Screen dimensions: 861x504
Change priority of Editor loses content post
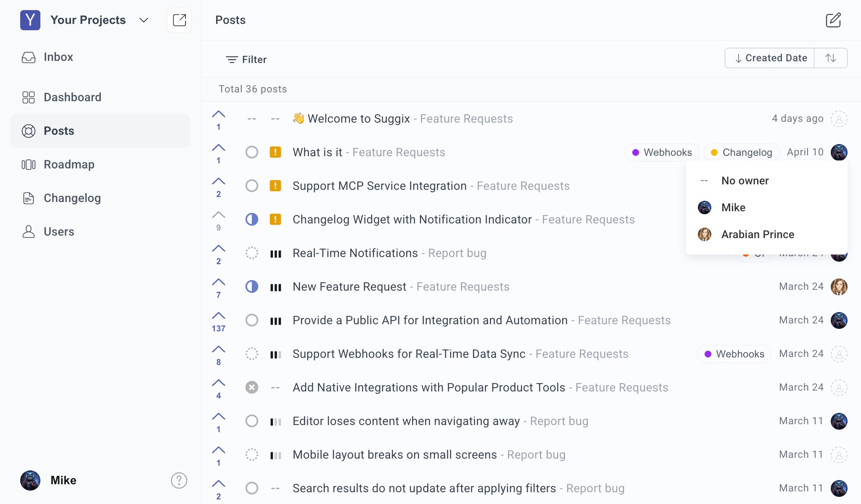click(x=275, y=422)
